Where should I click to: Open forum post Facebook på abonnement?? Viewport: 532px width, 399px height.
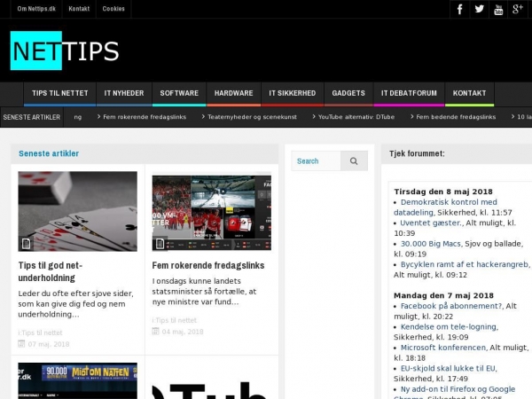coord(451,306)
